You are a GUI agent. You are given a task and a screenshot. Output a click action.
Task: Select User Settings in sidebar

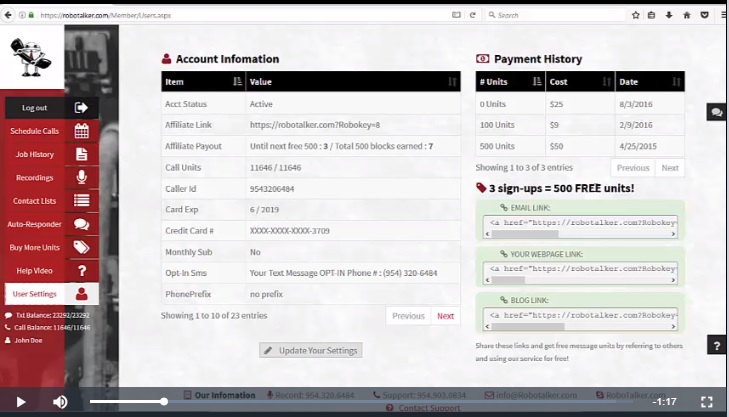tap(34, 294)
